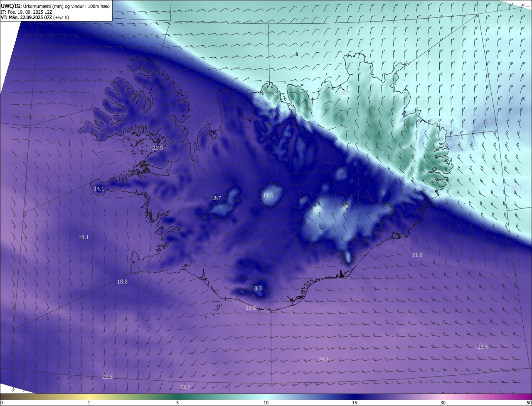Click the 19.1 value label
The width and height of the screenshot is (532, 406).
pyautogui.click(x=84, y=237)
